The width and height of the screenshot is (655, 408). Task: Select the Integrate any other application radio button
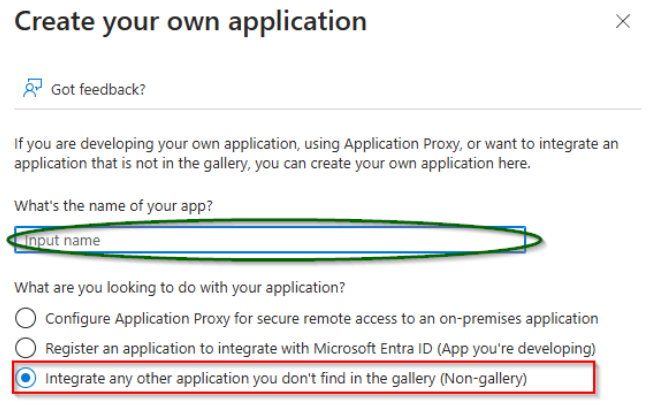[x=26, y=378]
